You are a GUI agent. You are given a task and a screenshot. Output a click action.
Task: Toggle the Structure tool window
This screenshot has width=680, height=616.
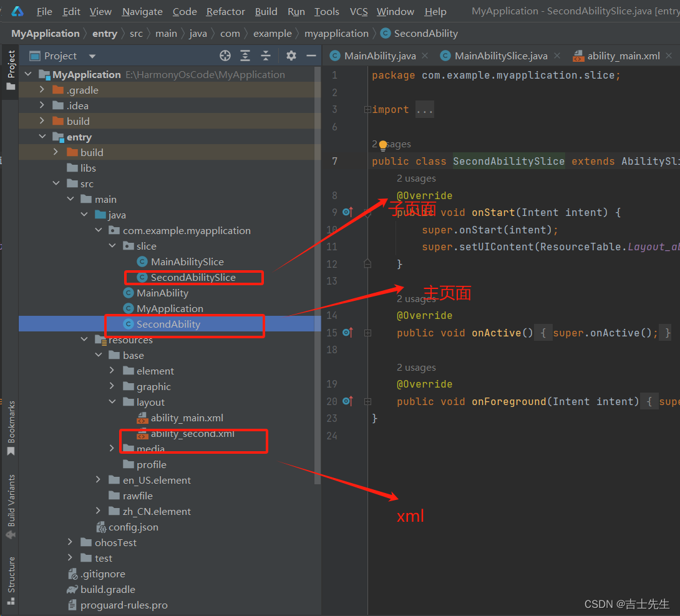pos(11,580)
